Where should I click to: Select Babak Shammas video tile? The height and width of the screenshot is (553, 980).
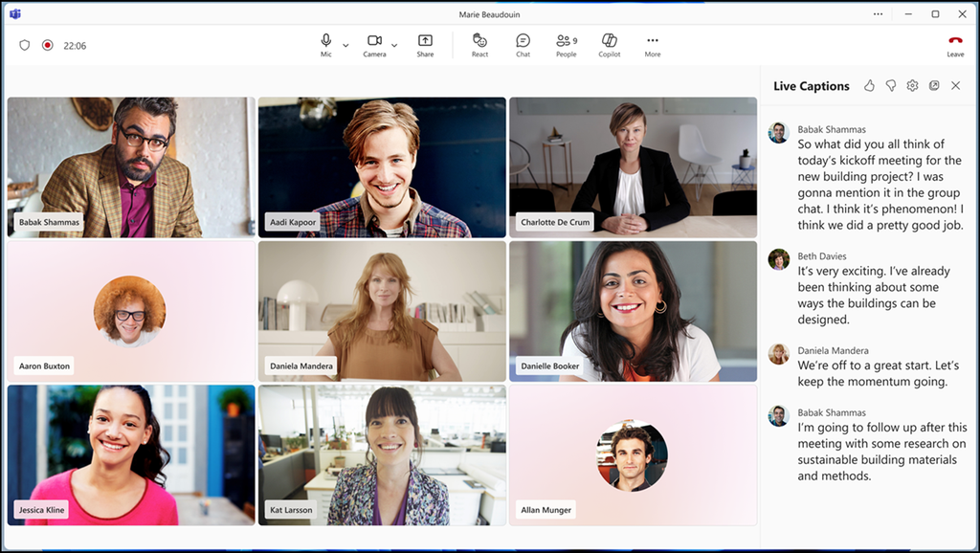131,167
